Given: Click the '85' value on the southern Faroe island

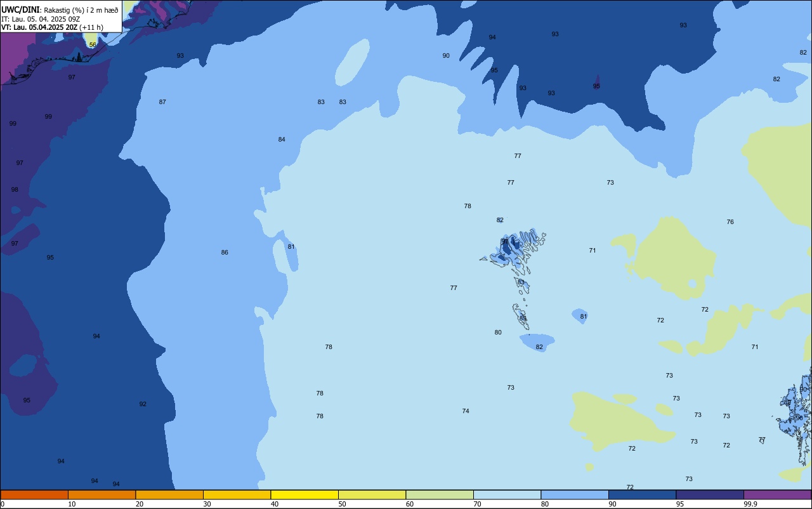Looking at the screenshot, I should tap(523, 319).
